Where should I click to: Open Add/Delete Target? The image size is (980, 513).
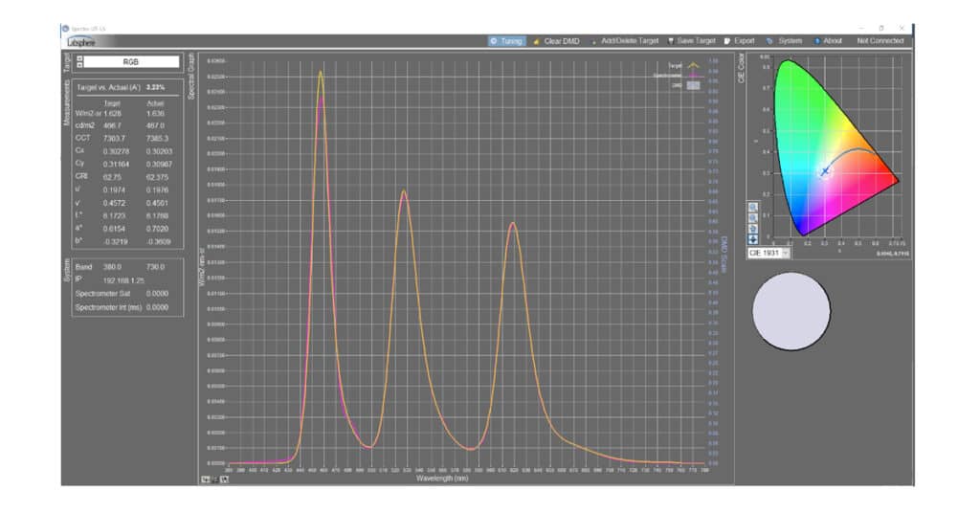(624, 41)
